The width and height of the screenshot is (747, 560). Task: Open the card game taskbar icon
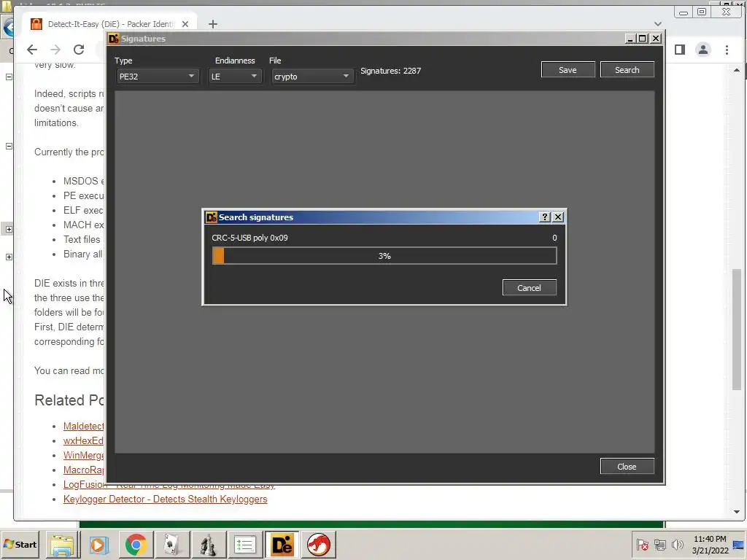(x=172, y=545)
